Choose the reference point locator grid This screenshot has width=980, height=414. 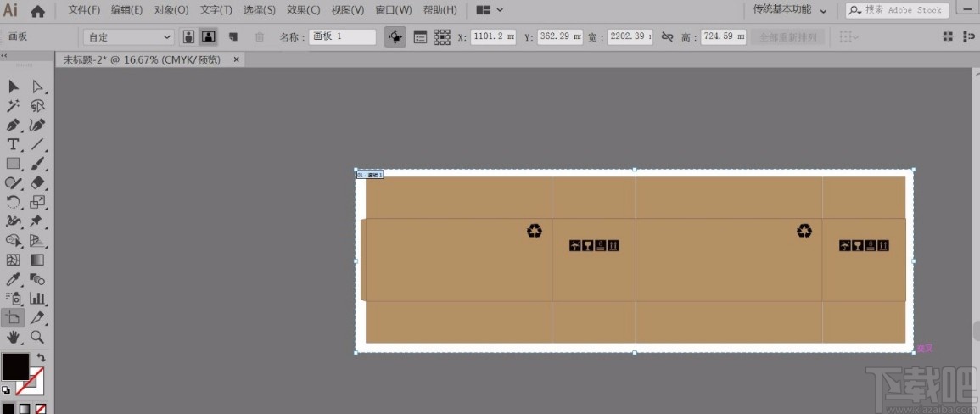pyautogui.click(x=443, y=36)
